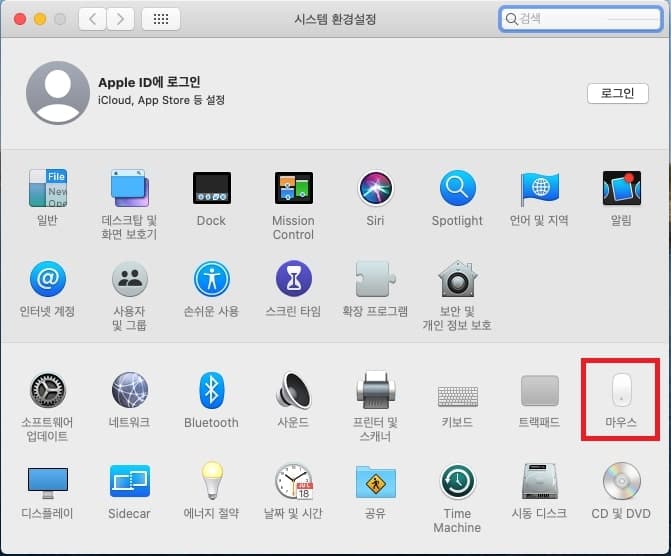The image size is (671, 556).
Task: Click the forward navigation arrow
Action: [120, 19]
